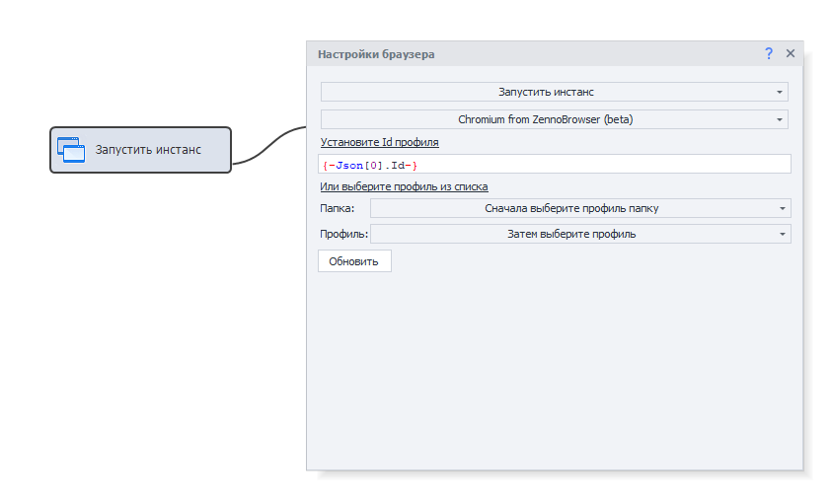Screen dimensions: 831x504
Task: Click the browser window icon on the node
Action: coord(69,149)
